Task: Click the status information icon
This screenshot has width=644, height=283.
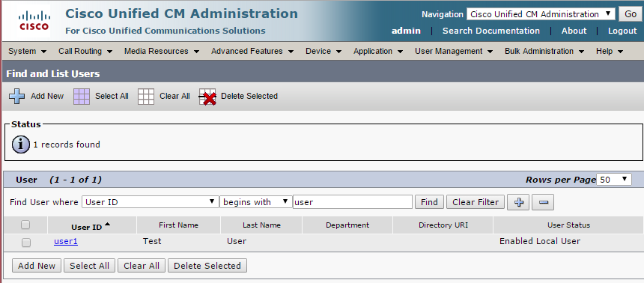Action: [20, 144]
